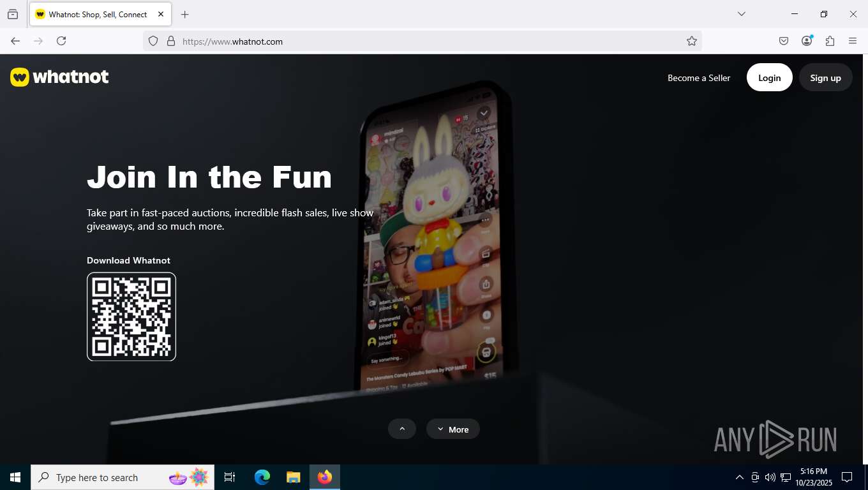Open browser extensions panel
The height and width of the screenshot is (490, 868).
tap(830, 41)
